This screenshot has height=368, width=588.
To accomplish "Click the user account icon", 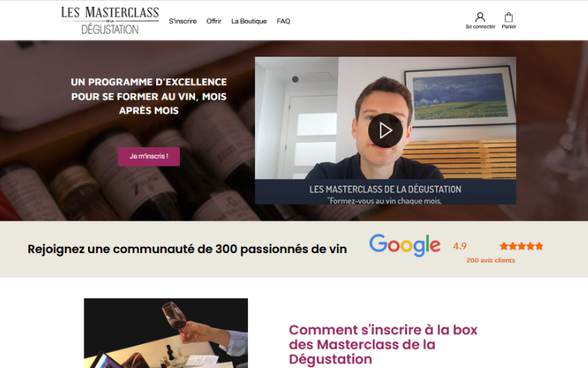I will click(480, 18).
